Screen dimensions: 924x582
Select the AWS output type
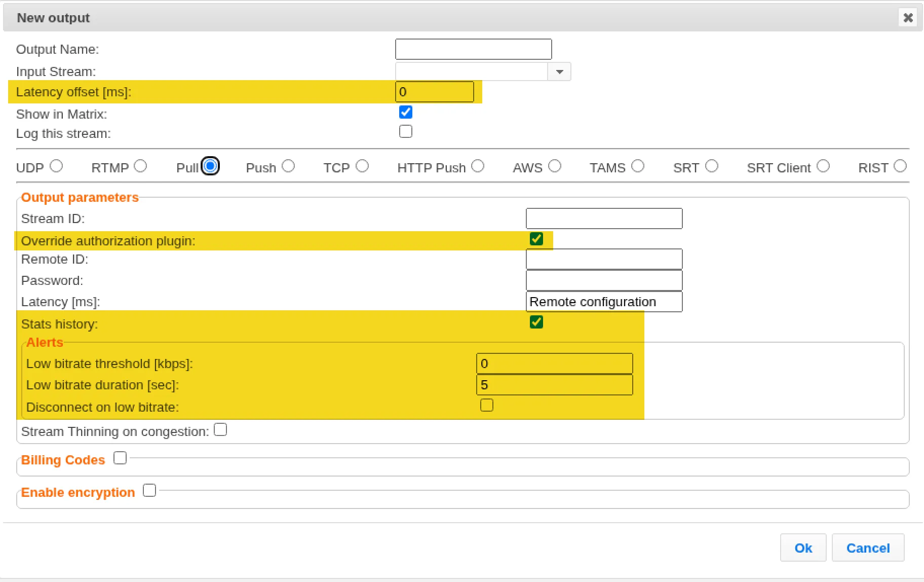click(x=555, y=166)
